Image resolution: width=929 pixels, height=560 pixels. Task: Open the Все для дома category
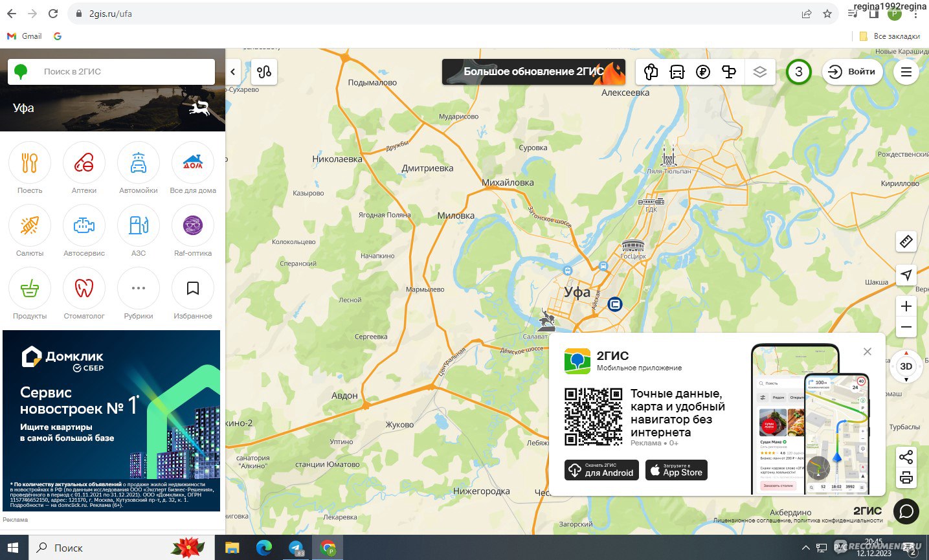pos(193,162)
